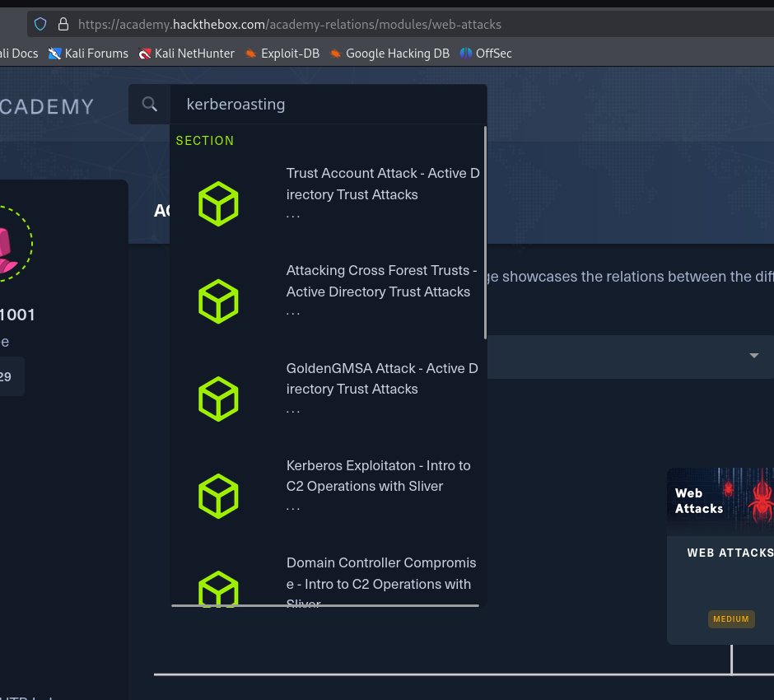Click the padlock site security icon
The image size is (774, 700).
pyautogui.click(x=63, y=24)
